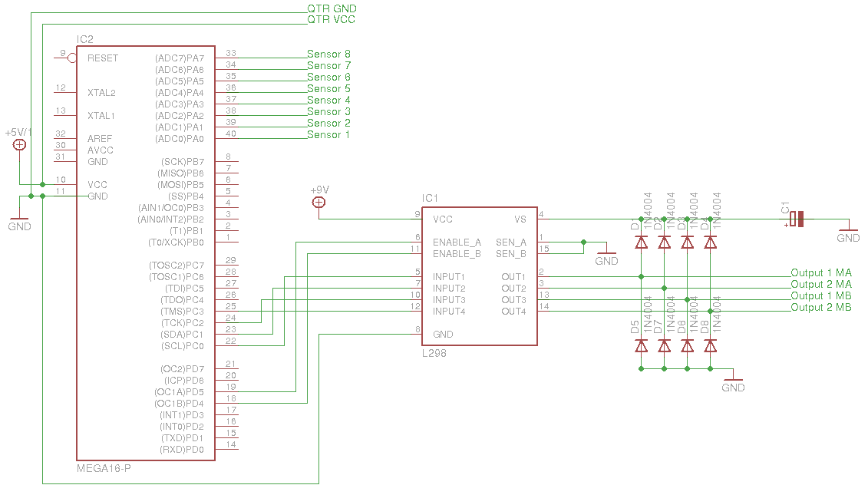
Task: Select the INPUT1 pin label
Action: pyautogui.click(x=449, y=277)
